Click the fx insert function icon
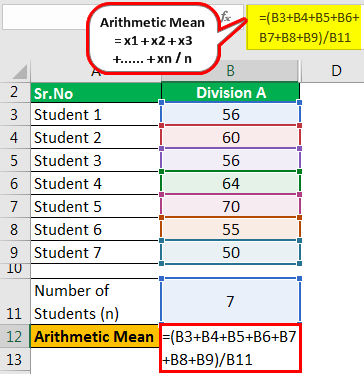 [x=226, y=17]
